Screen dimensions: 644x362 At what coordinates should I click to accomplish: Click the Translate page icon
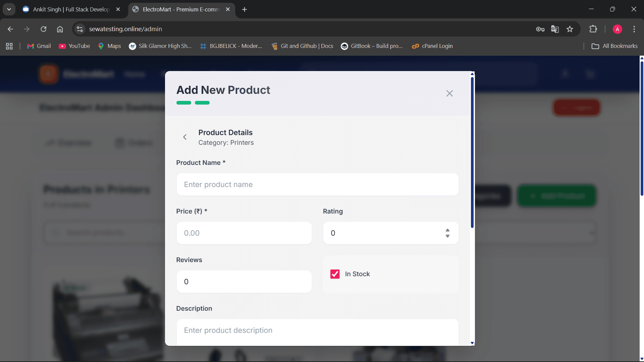(555, 29)
